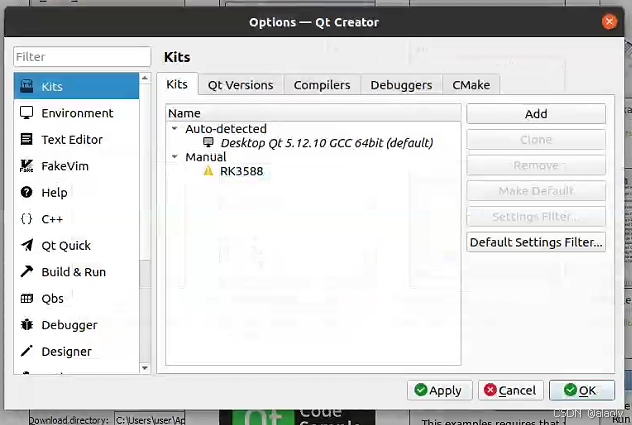Click the category list scroll-up arrow

(x=145, y=78)
